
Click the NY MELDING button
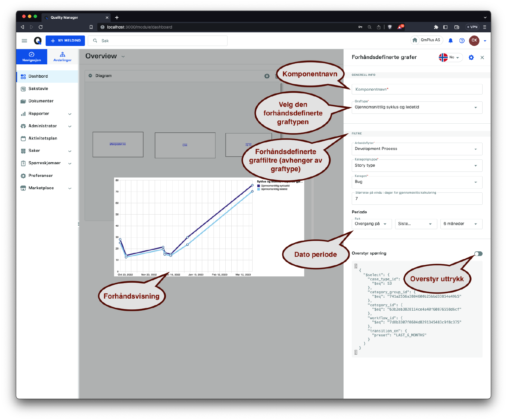point(65,41)
